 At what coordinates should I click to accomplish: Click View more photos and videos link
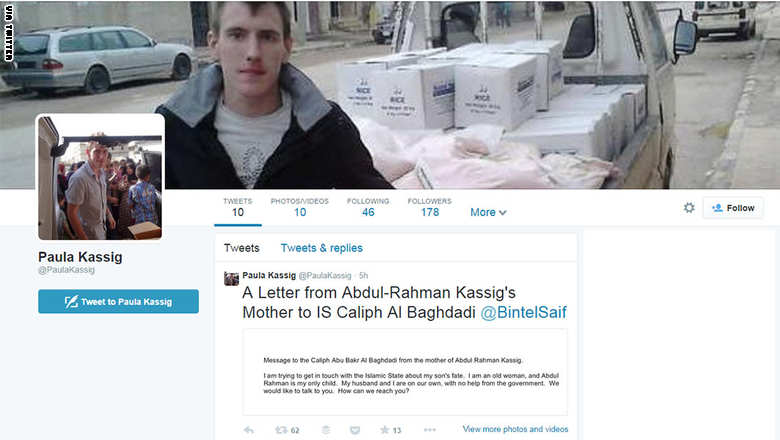515,429
